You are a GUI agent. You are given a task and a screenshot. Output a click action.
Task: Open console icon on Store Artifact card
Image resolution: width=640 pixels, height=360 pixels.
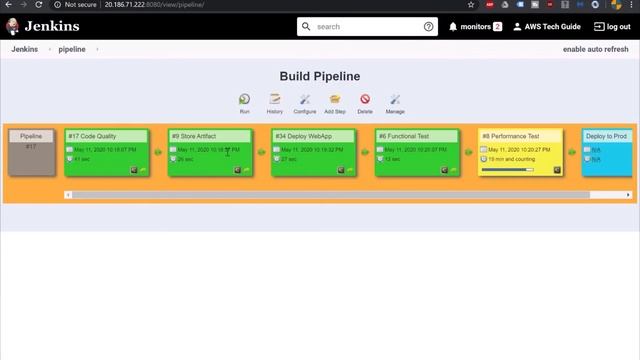pyautogui.click(x=238, y=170)
